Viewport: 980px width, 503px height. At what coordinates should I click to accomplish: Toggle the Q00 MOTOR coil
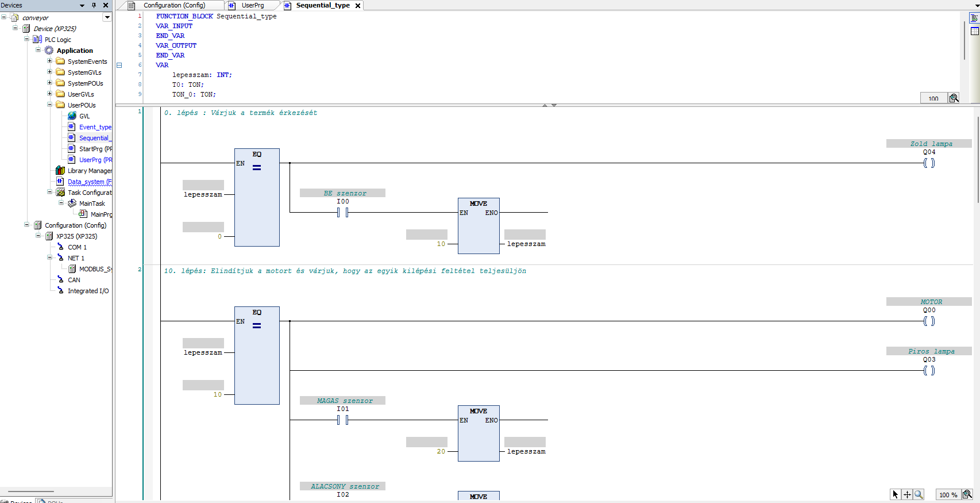click(929, 321)
